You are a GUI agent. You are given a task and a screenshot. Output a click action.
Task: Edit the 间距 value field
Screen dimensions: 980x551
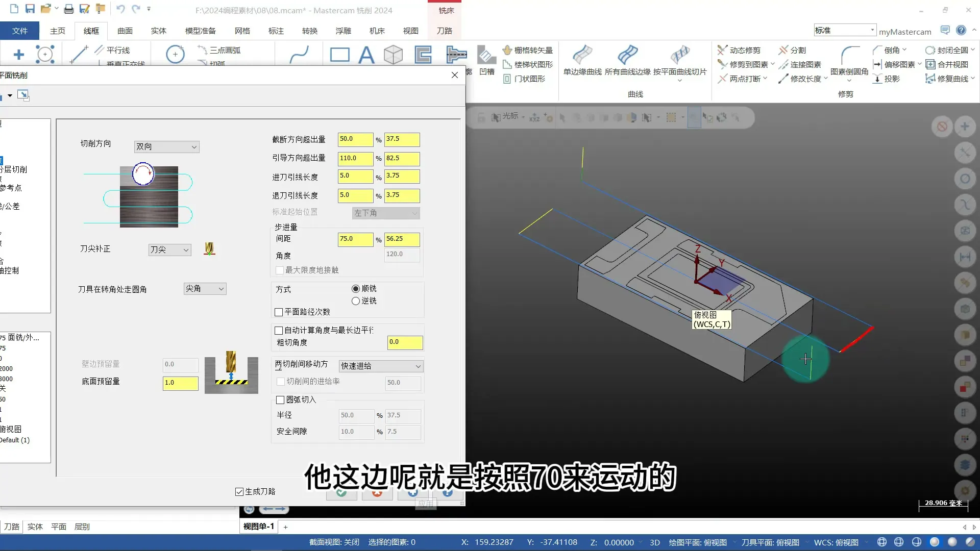tap(355, 239)
